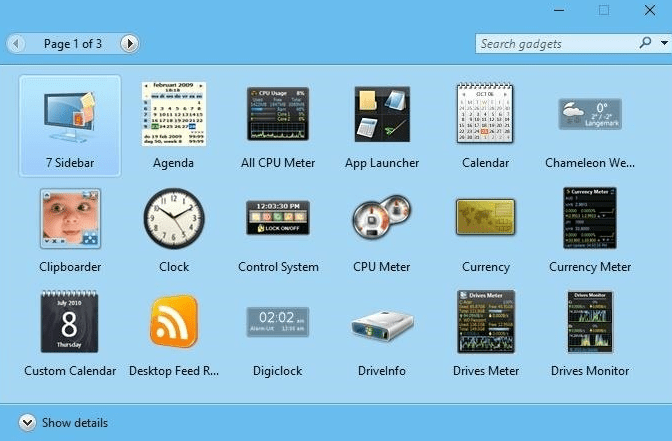Click the Search gadgets input field

[x=555, y=44]
